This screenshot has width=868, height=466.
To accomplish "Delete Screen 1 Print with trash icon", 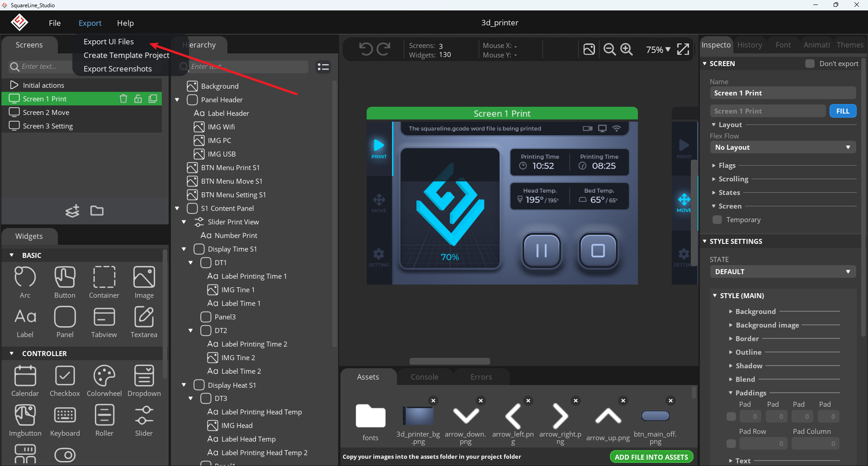I will 123,99.
